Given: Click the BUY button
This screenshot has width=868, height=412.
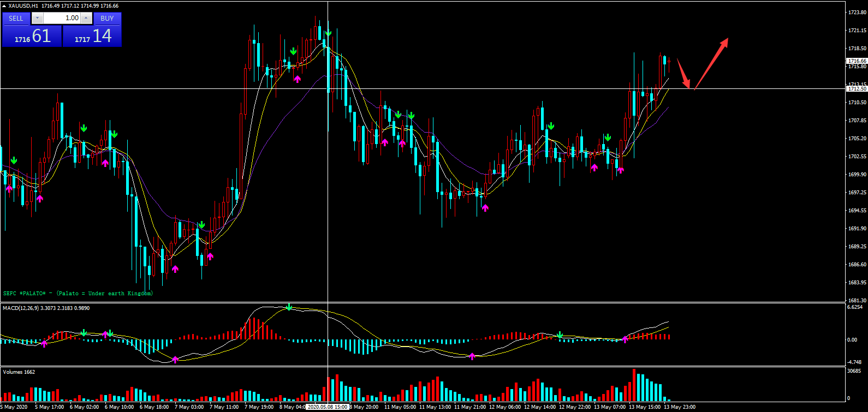Looking at the screenshot, I should (107, 18).
